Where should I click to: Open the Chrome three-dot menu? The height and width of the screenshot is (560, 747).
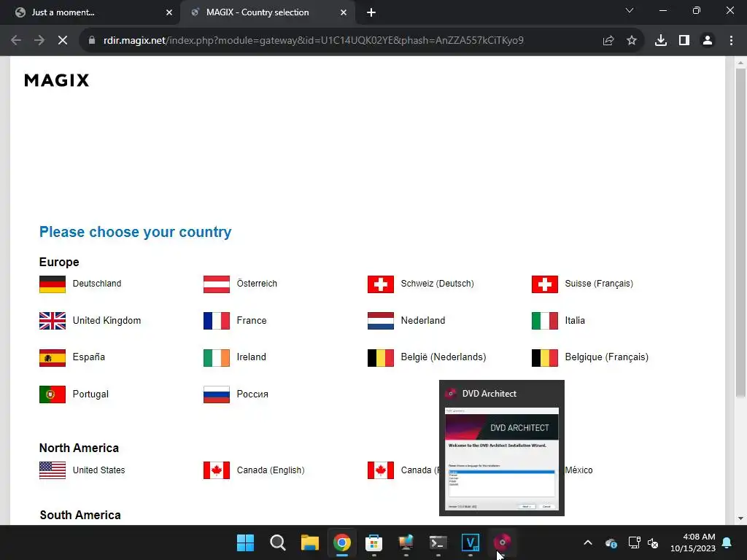point(731,41)
